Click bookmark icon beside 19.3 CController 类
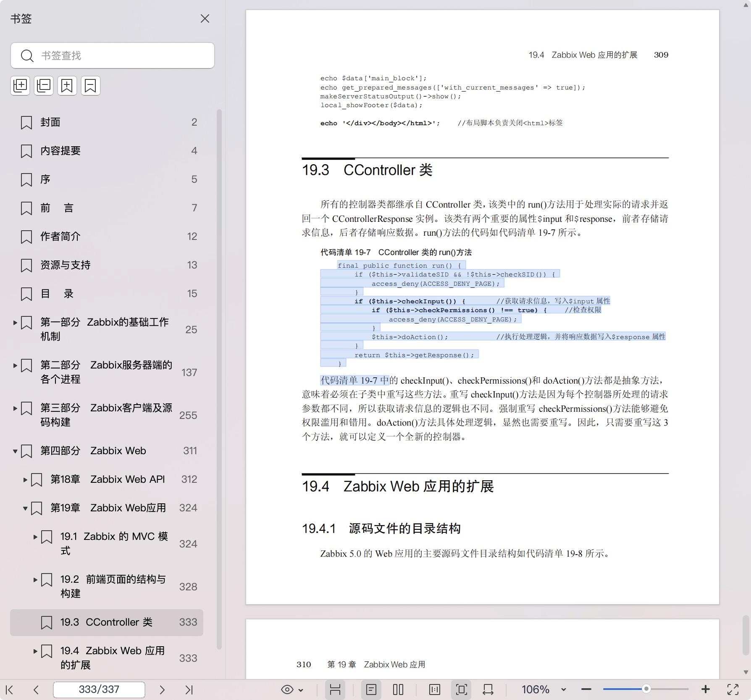Viewport: 751px width, 700px height. coord(47,623)
